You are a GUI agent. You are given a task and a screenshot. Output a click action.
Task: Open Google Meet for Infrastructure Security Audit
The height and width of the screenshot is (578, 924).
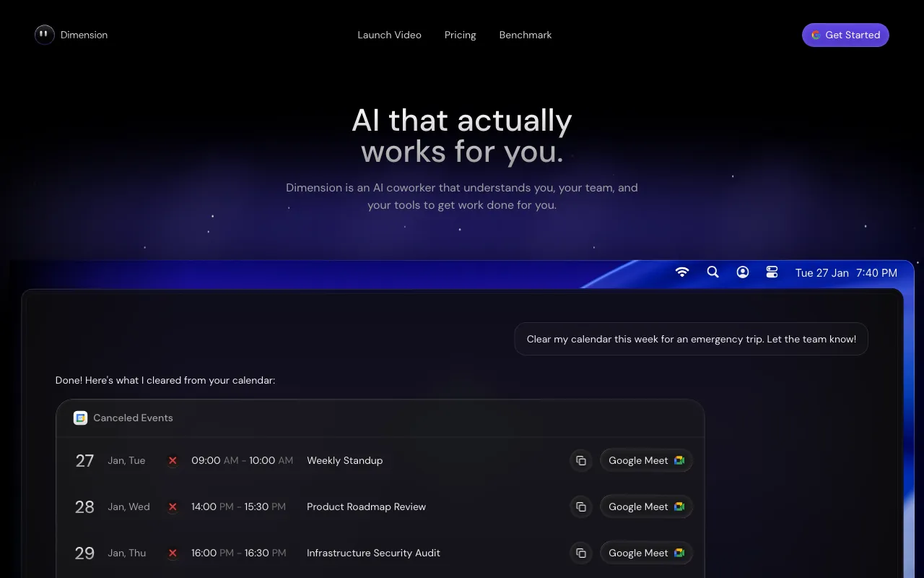coord(646,553)
